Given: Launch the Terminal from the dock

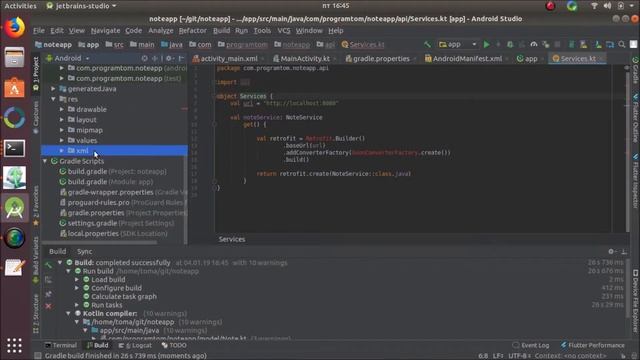Looking at the screenshot, I should click(x=14, y=148).
